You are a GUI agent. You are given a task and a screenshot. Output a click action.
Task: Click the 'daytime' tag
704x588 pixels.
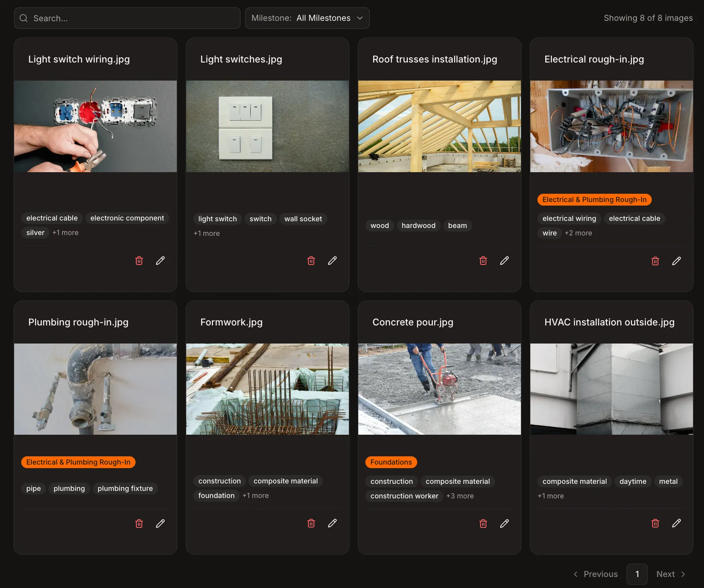(633, 481)
